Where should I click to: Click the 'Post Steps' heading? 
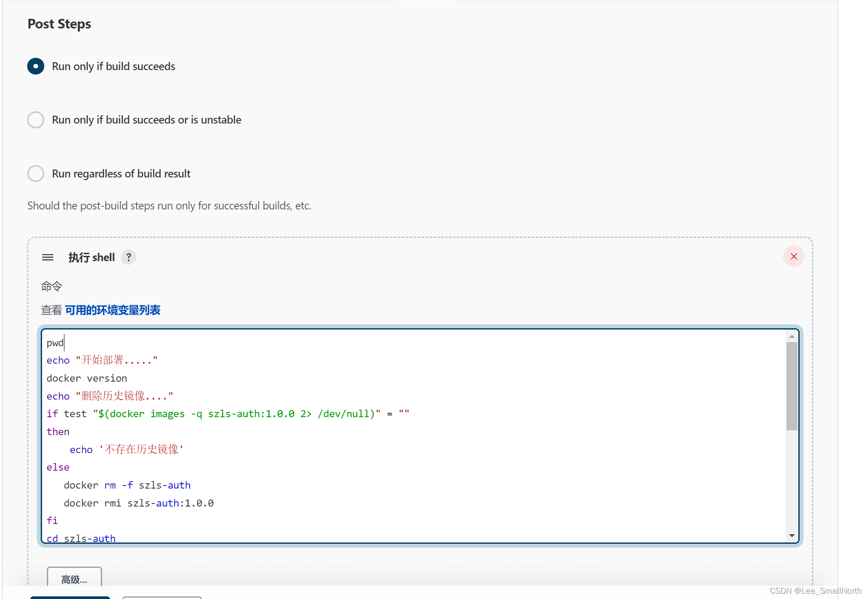click(x=59, y=24)
